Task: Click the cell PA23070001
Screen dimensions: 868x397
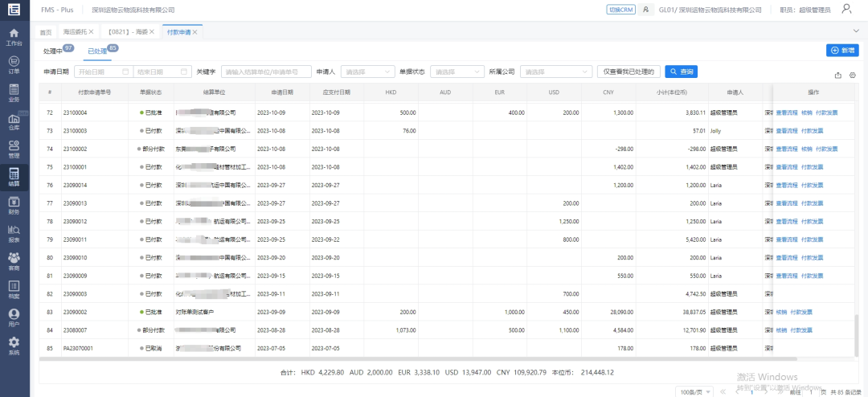Action: [77, 348]
